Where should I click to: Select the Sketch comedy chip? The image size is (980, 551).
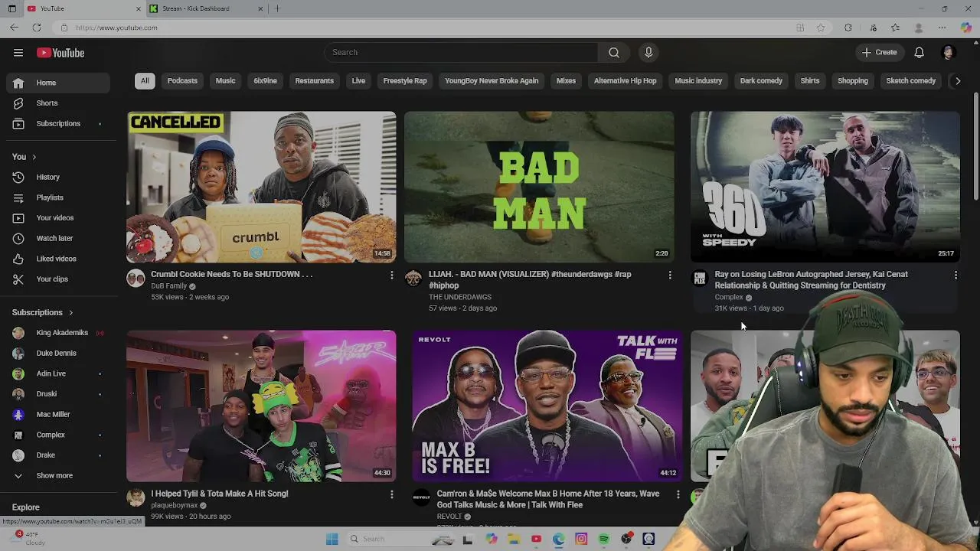coord(911,80)
